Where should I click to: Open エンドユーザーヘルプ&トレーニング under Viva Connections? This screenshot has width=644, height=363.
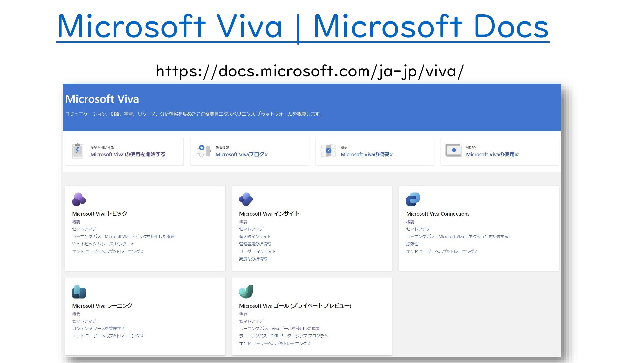441,252
